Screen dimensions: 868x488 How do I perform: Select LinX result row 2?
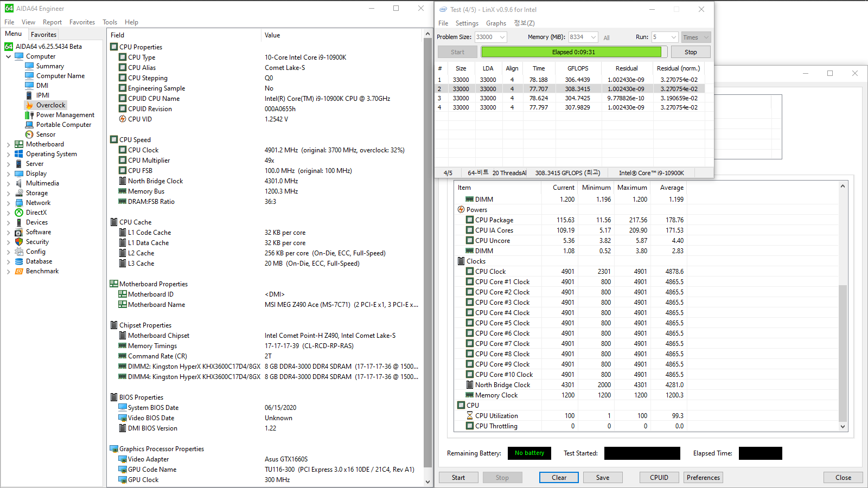coord(571,89)
